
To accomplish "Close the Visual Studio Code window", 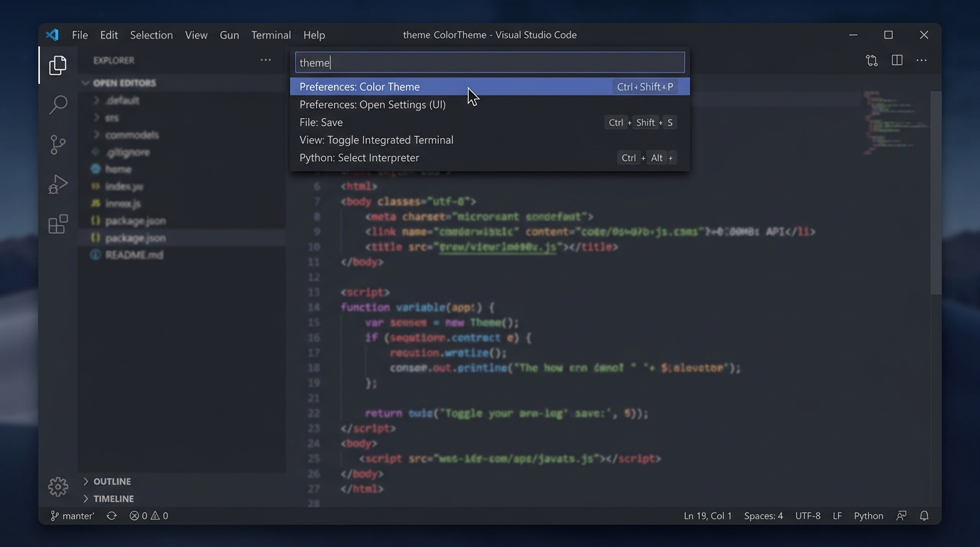I will click(924, 35).
